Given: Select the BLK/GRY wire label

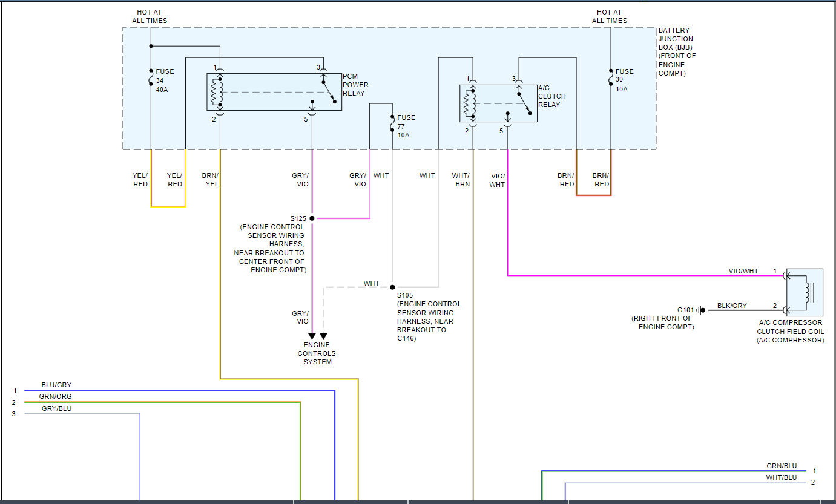Looking at the screenshot, I should (x=732, y=306).
